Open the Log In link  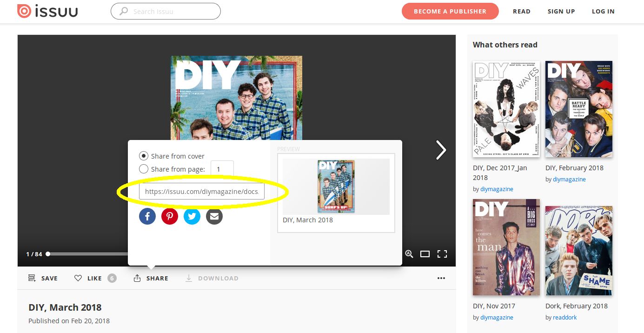pos(603,11)
